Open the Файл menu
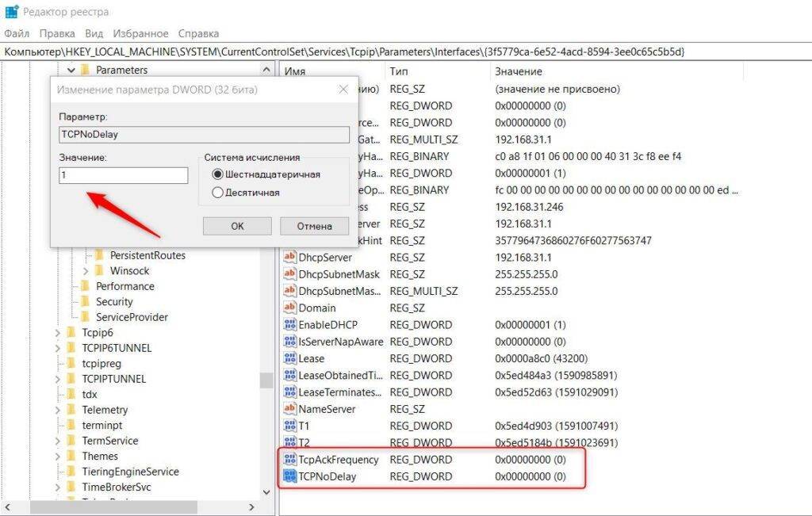 (x=17, y=33)
